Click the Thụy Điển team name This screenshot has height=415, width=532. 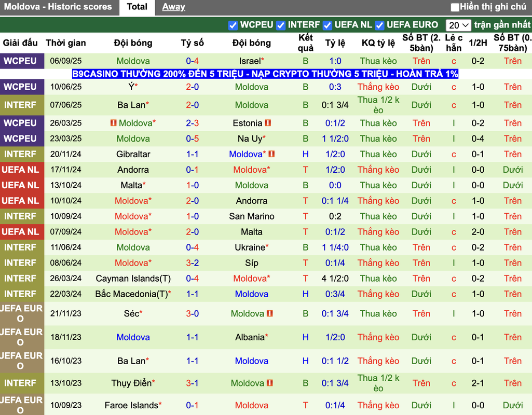pos(131,383)
